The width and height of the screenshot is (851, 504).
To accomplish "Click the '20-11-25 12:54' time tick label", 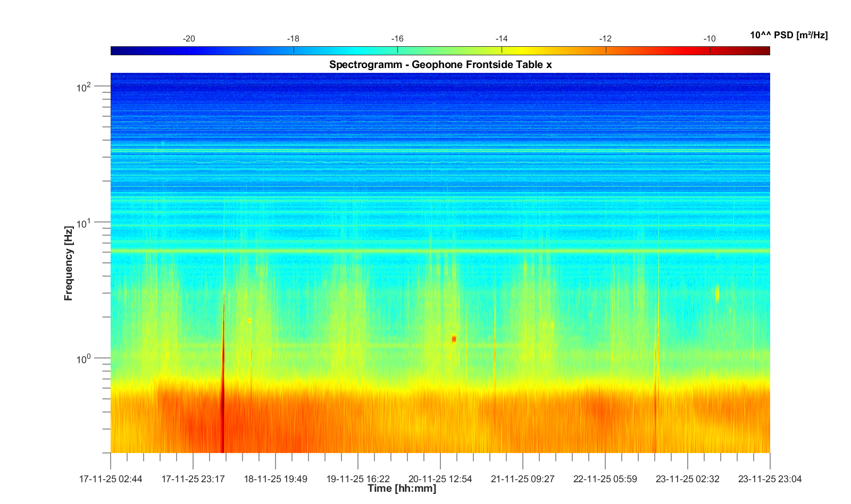I will coord(440,479).
